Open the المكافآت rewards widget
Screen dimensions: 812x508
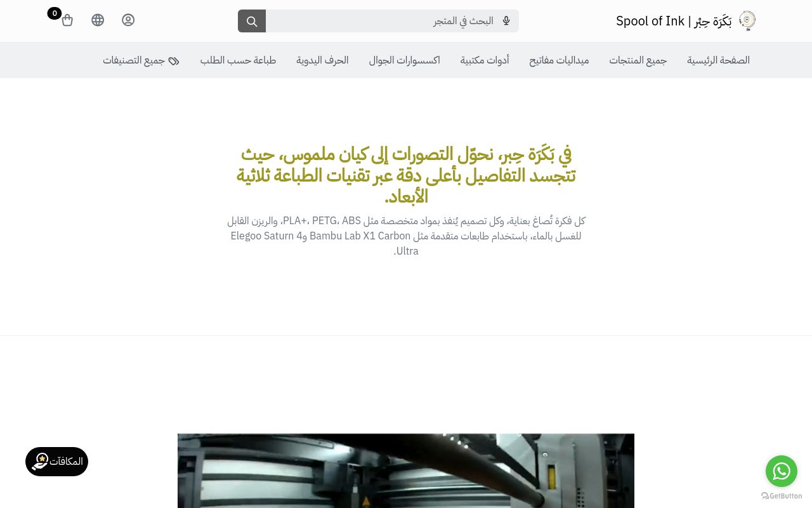pyautogui.click(x=56, y=462)
